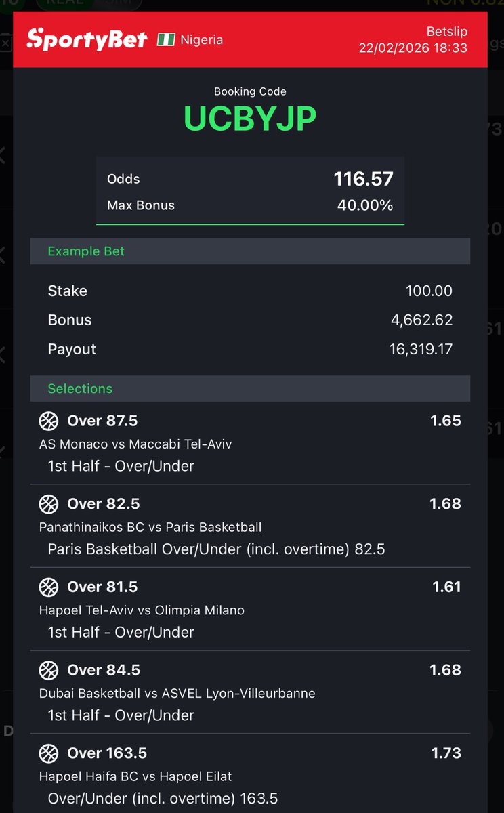Click basketball icon beside Over 84.5
504x813 pixels.
point(49,671)
